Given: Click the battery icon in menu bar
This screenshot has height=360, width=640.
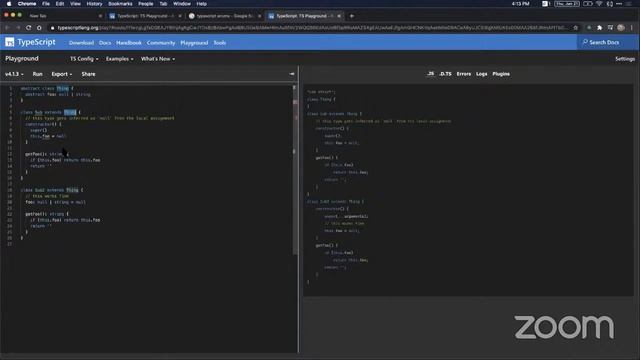Looking at the screenshot, I should (x=588, y=4).
